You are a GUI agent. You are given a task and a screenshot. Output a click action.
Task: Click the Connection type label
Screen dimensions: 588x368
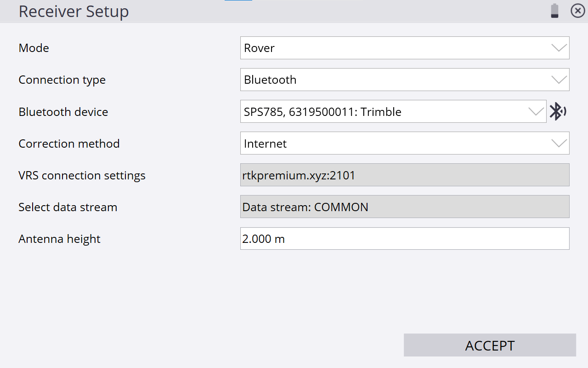pyautogui.click(x=62, y=80)
